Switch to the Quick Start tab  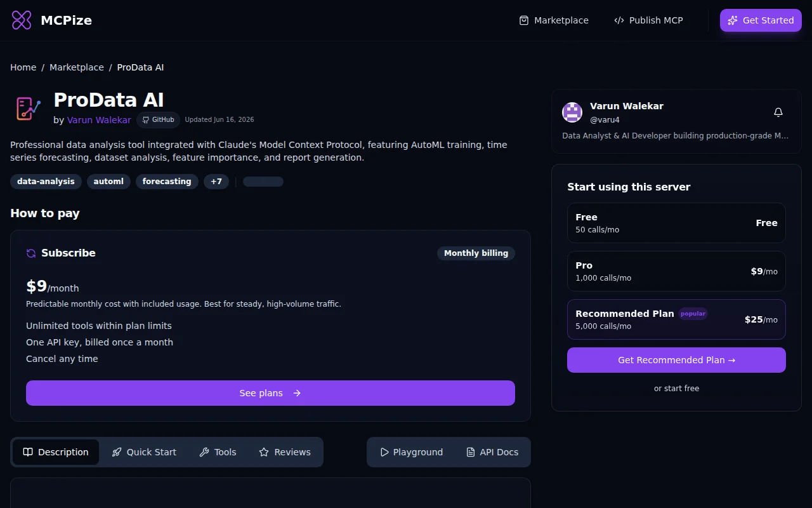[144, 452]
